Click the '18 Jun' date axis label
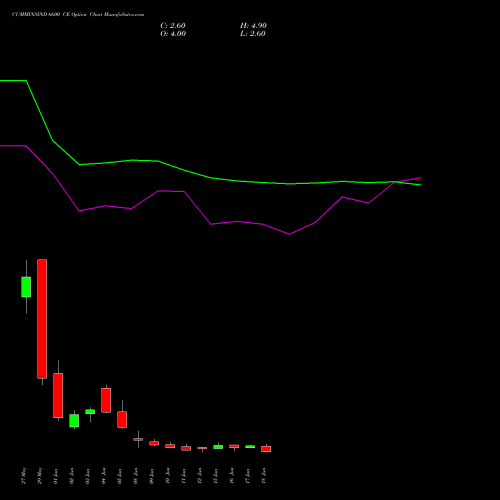 point(264,476)
